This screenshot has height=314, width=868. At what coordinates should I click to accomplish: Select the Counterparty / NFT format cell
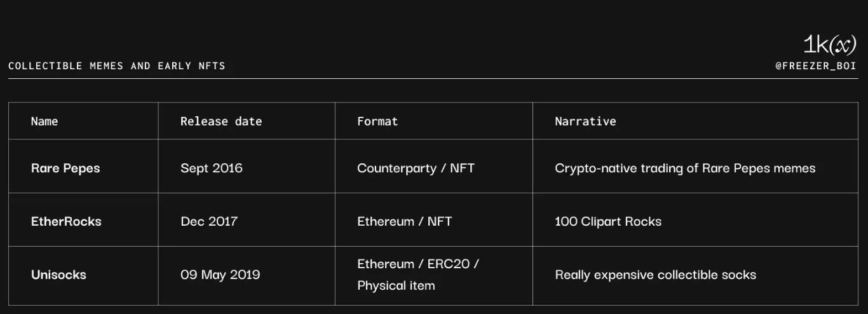point(416,168)
